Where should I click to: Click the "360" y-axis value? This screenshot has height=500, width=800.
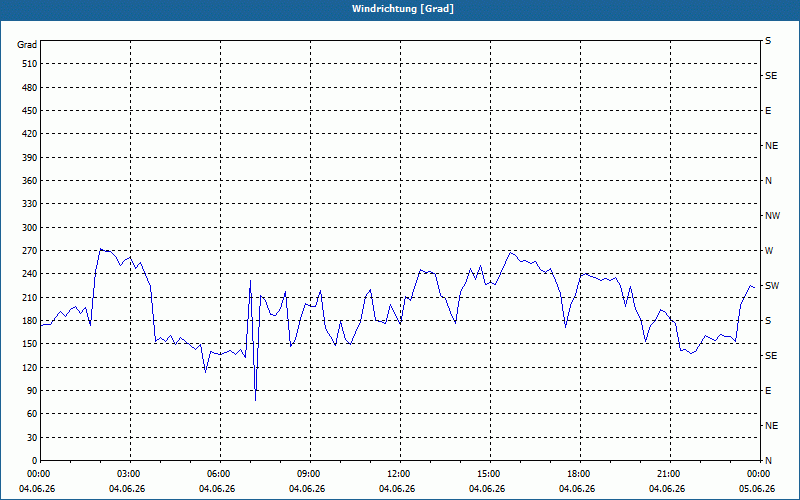coord(30,181)
